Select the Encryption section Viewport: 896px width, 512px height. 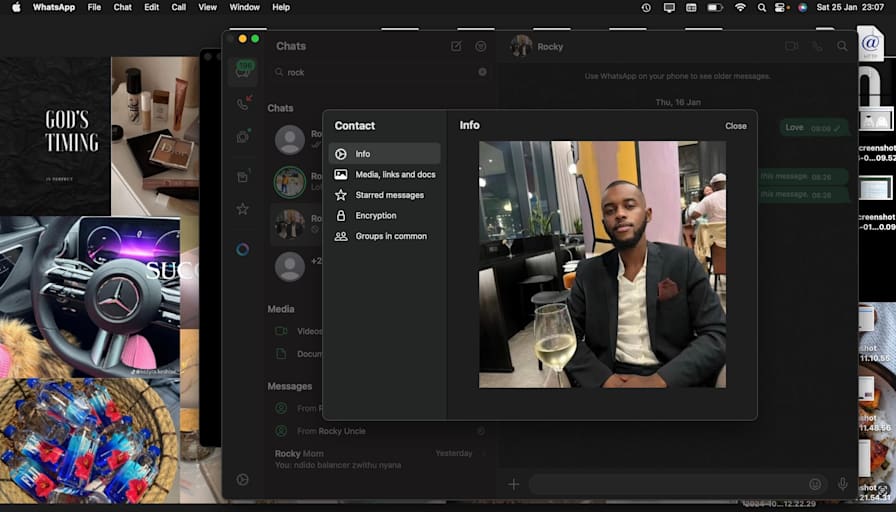384,215
